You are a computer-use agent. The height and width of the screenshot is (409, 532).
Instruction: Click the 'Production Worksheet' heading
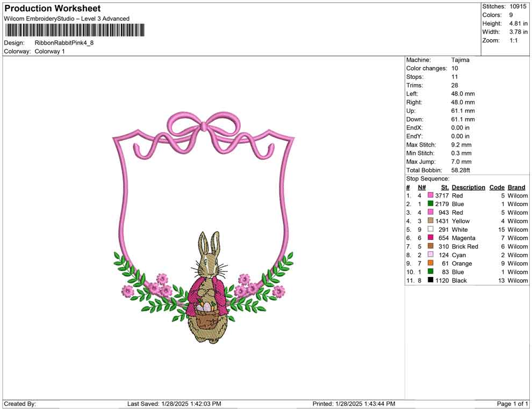pyautogui.click(x=53, y=9)
